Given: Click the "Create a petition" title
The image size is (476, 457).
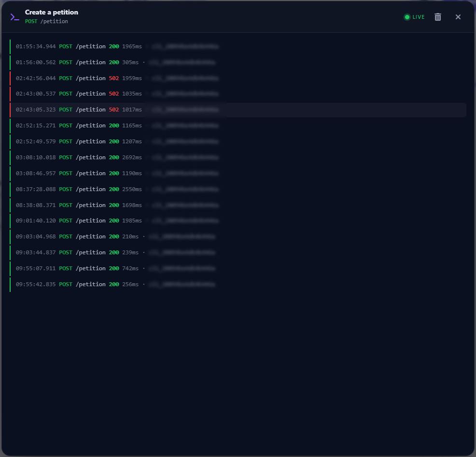Looking at the screenshot, I should (52, 12).
